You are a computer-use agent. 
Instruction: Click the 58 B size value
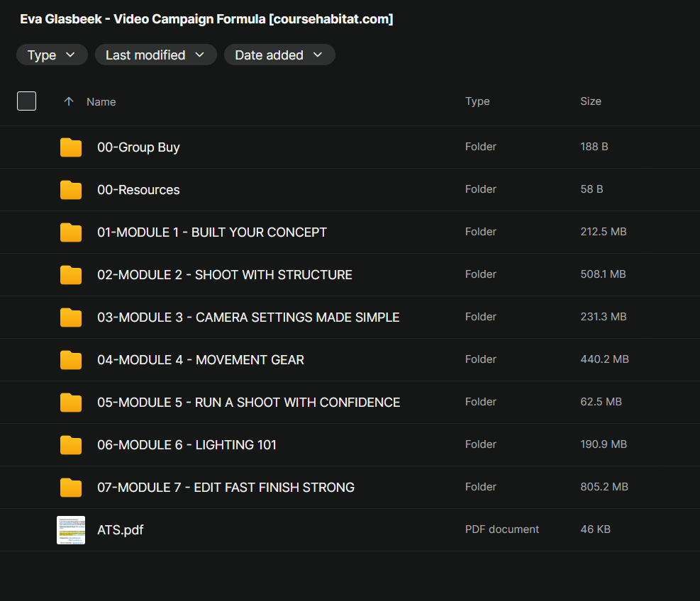591,189
